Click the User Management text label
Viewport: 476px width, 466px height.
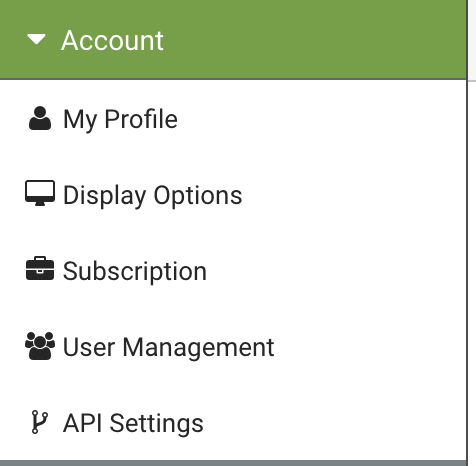coord(168,347)
